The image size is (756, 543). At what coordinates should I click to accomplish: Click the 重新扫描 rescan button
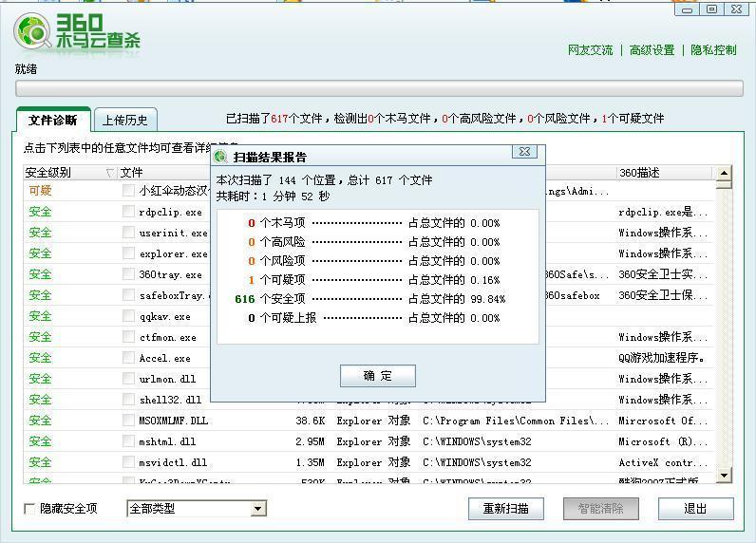point(506,508)
